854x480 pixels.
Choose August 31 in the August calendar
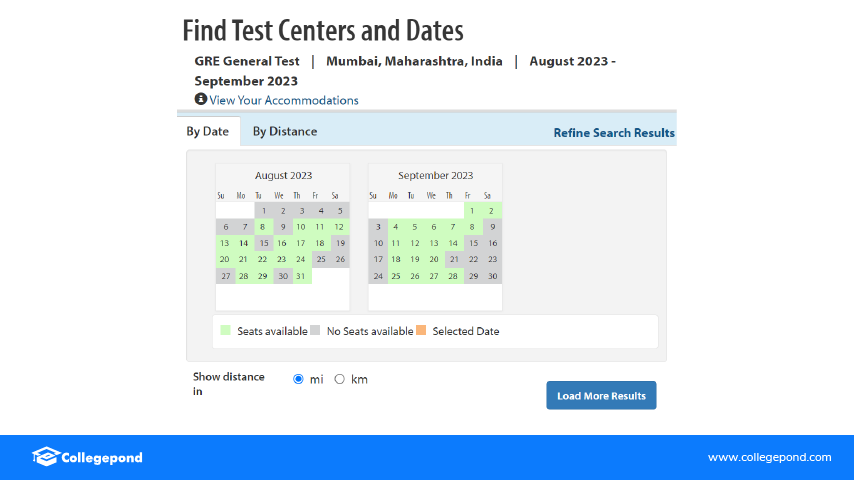[300, 276]
